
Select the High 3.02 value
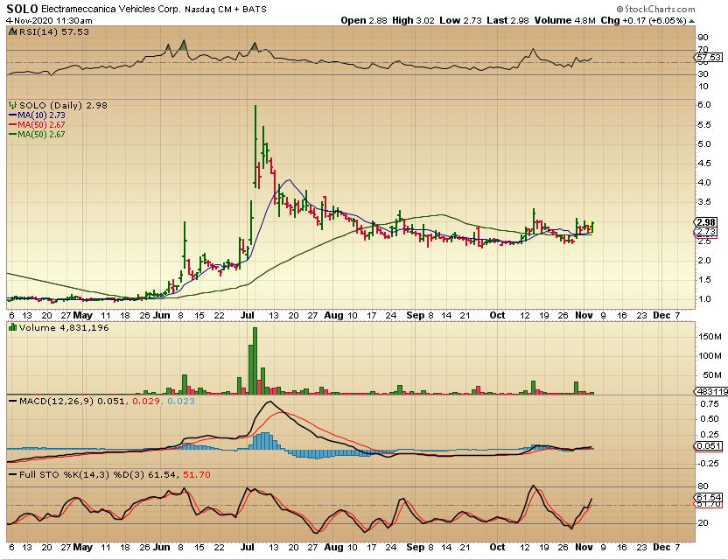[x=415, y=20]
